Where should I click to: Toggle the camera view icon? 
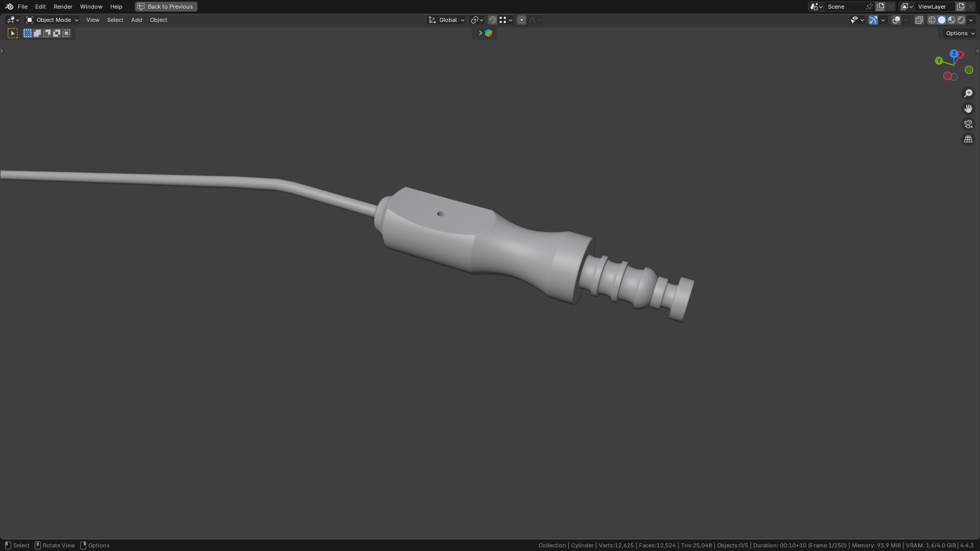[x=968, y=124]
